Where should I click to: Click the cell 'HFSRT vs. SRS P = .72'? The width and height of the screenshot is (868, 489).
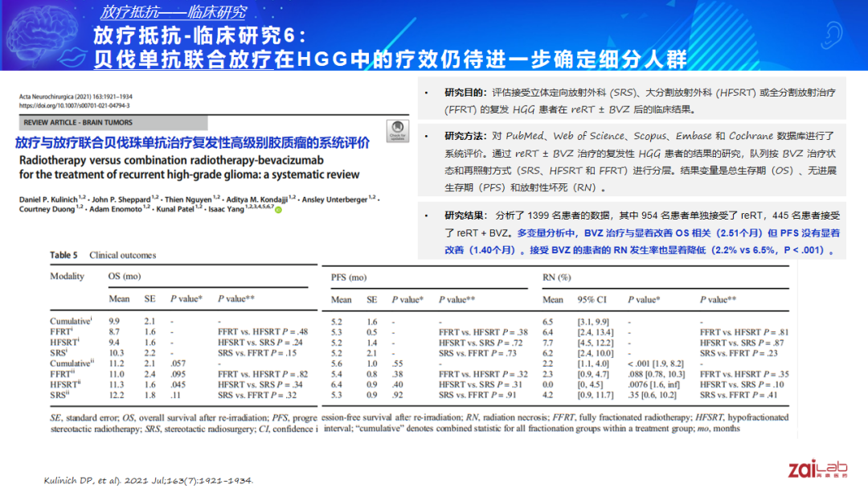pyautogui.click(x=481, y=343)
